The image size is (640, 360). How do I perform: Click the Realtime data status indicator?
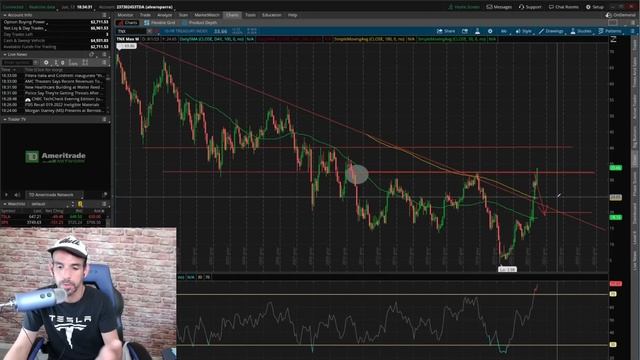(x=42, y=7)
